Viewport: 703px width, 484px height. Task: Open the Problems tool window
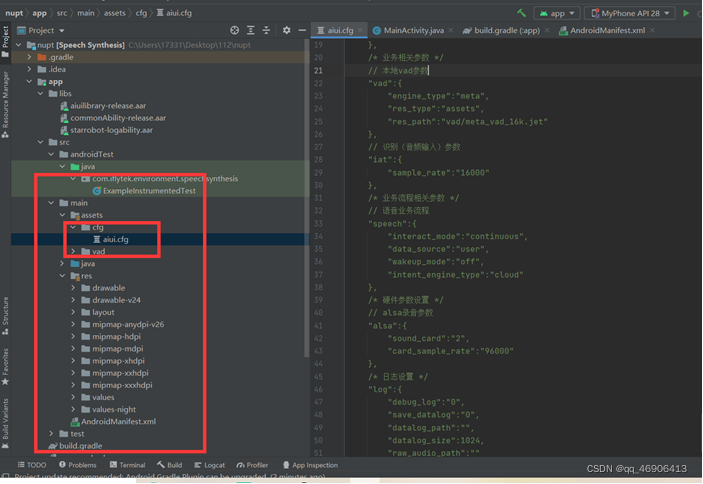[78, 465]
